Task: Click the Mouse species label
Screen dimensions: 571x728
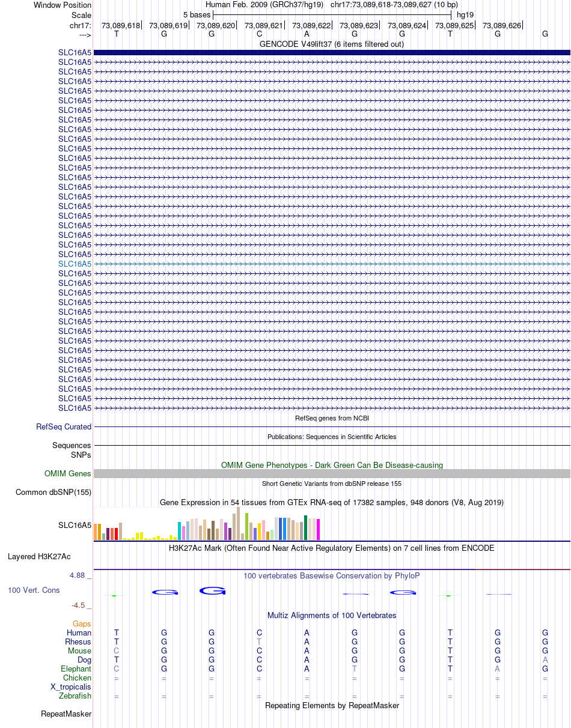Action: coord(79,651)
